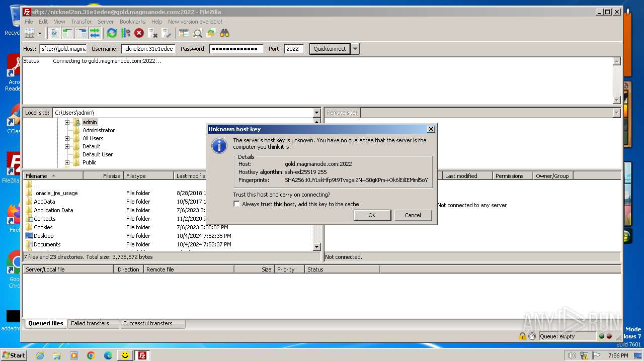Open the Site Manager icon
The height and width of the screenshot is (362, 644).
(x=30, y=33)
